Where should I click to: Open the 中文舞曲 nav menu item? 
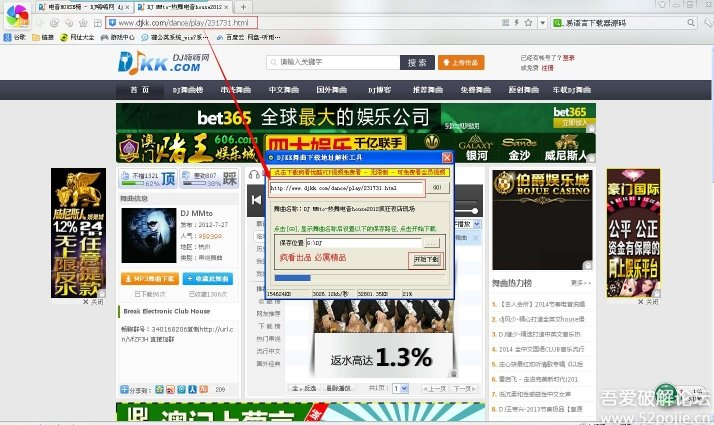[284, 90]
